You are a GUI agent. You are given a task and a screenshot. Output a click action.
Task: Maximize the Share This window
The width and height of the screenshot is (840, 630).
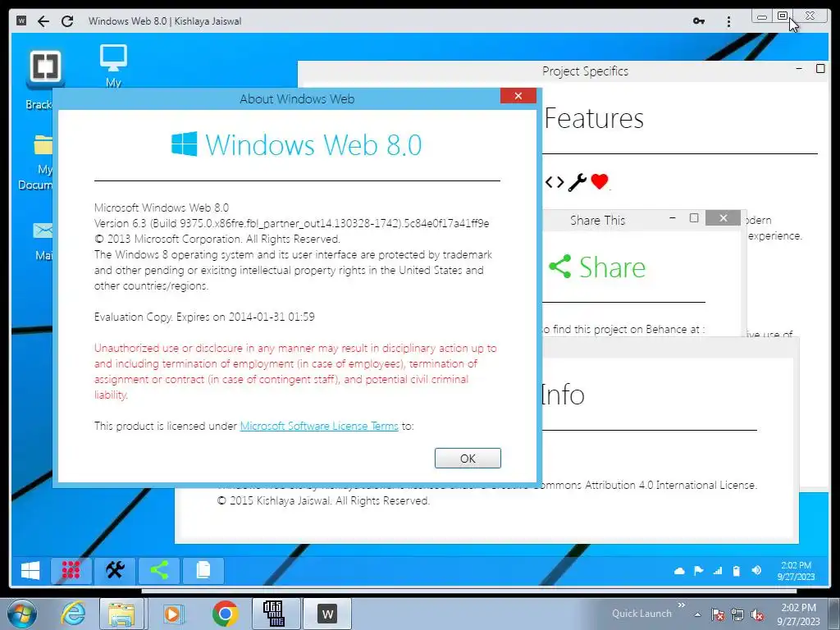694,217
